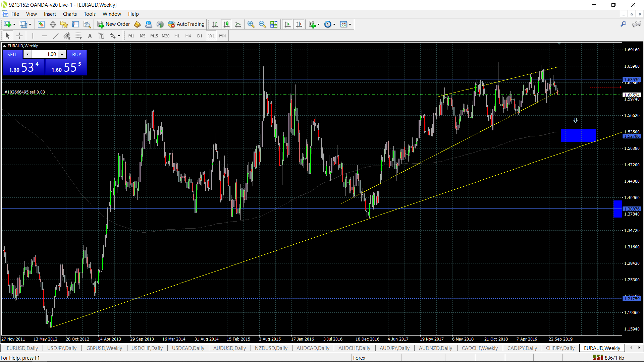This screenshot has width=644, height=362.
Task: Select the text label tool
Action: pyautogui.click(x=101, y=36)
